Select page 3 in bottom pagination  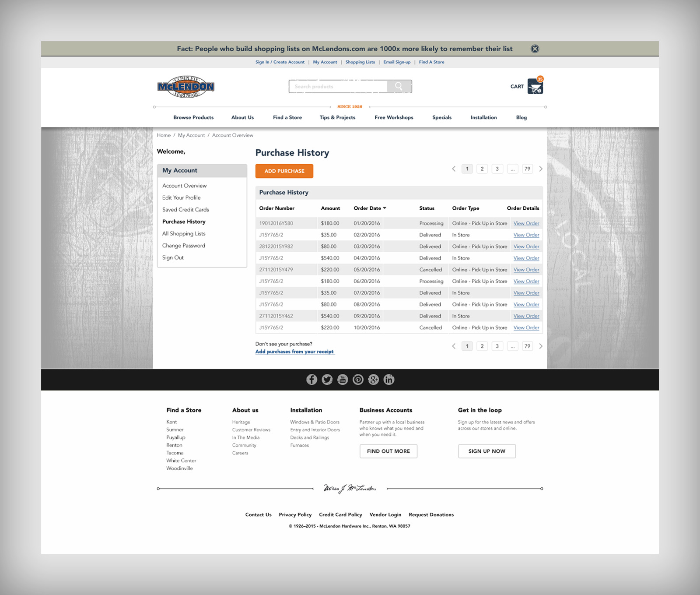[x=497, y=346]
